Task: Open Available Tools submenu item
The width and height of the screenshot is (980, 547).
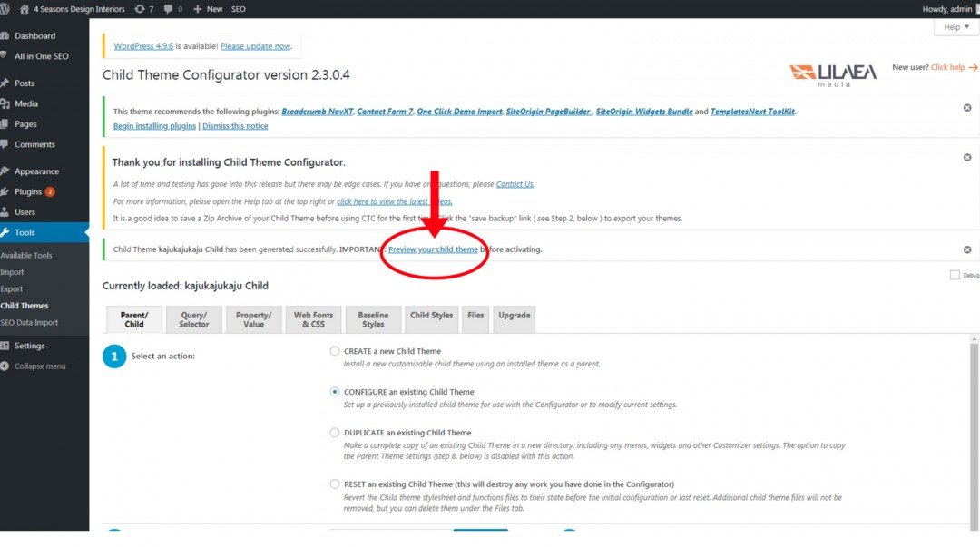Action: pos(26,255)
